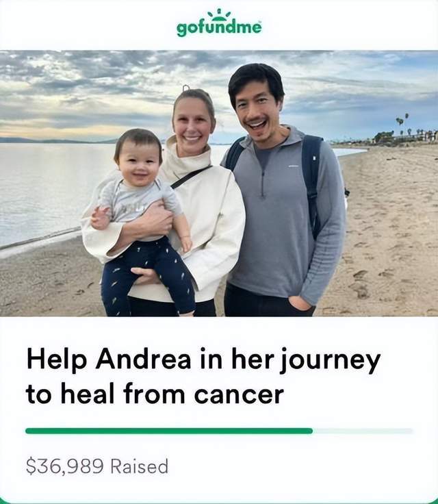
Task: Click the green filled portion of progress bar
Action: (x=169, y=431)
